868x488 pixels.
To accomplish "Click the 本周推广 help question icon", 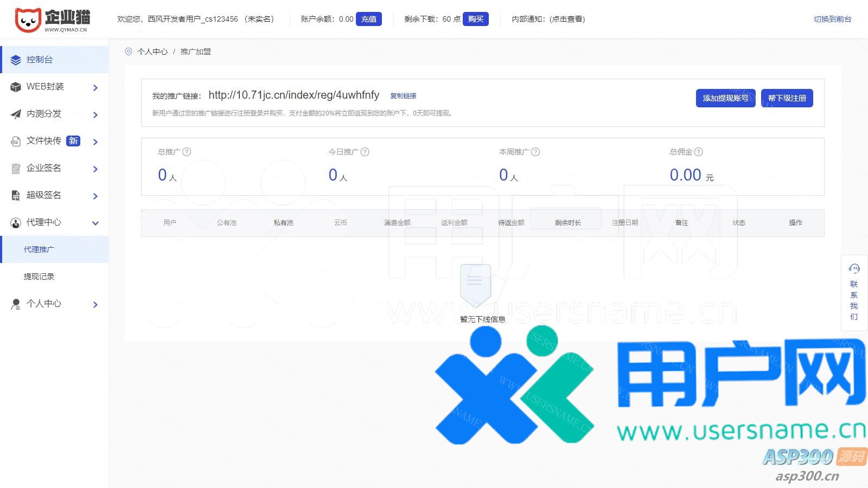I will click(535, 152).
